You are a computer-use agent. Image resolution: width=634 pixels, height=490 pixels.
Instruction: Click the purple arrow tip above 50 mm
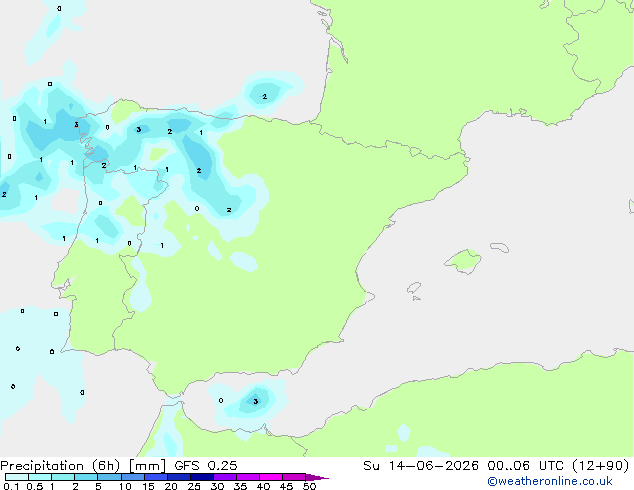[317, 477]
